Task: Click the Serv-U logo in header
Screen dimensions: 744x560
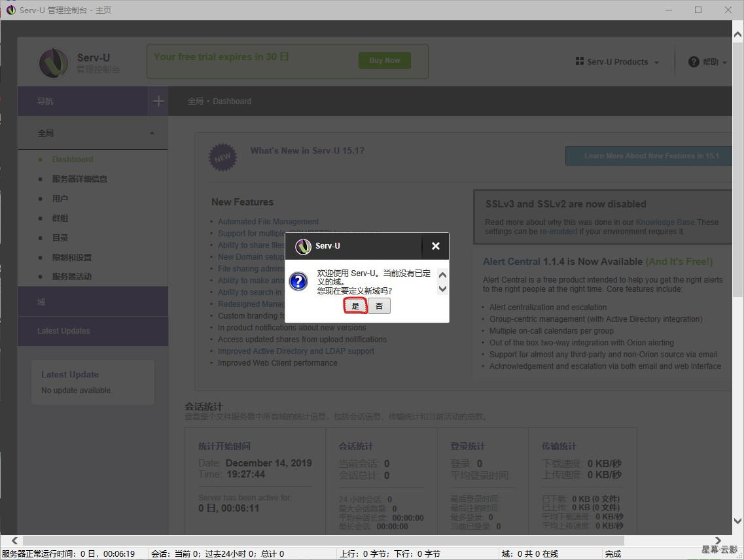Action: tap(54, 63)
